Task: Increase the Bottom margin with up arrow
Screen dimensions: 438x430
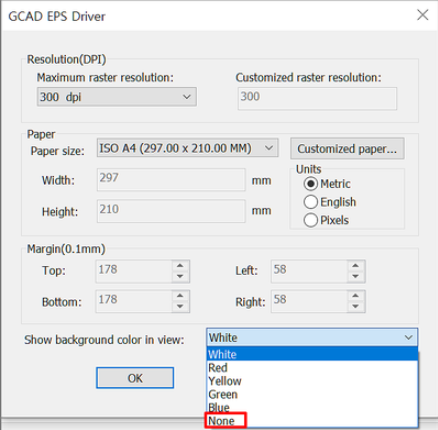Action: click(180, 296)
